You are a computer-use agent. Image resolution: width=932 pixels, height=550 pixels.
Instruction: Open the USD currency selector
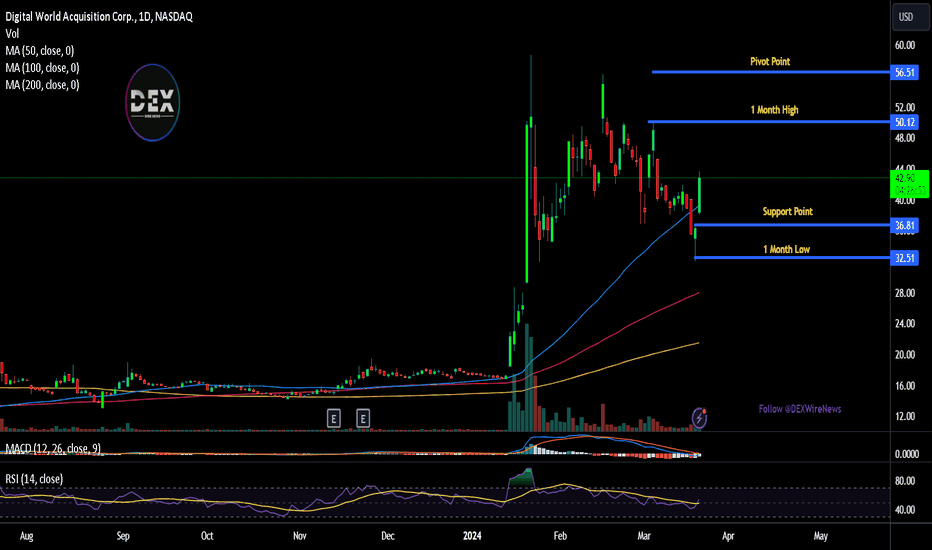911,17
